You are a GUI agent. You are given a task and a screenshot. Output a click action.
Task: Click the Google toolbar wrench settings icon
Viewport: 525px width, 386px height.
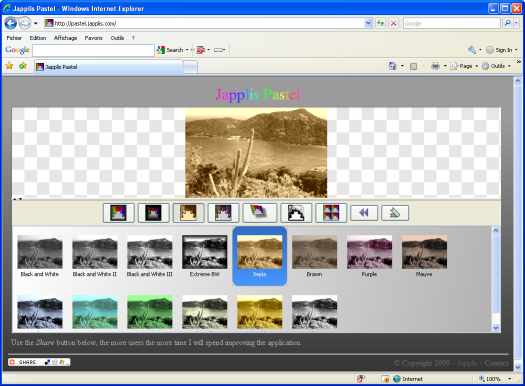(x=472, y=50)
